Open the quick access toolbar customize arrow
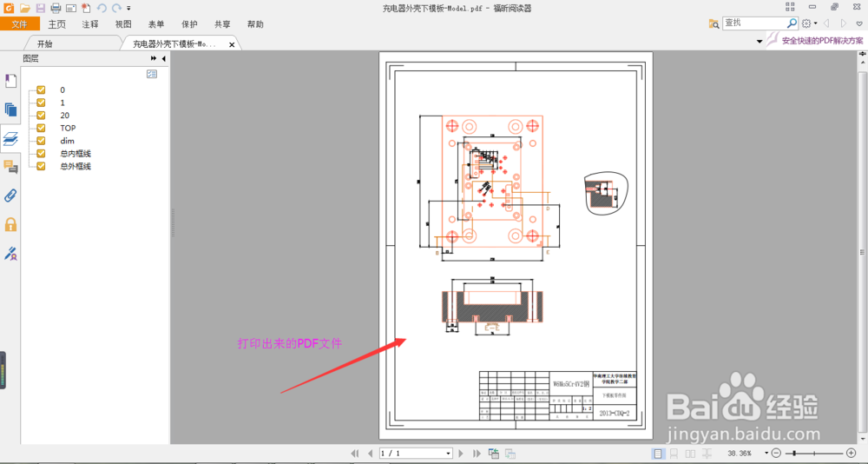Image resolution: width=868 pixels, height=464 pixels. pos(129,9)
